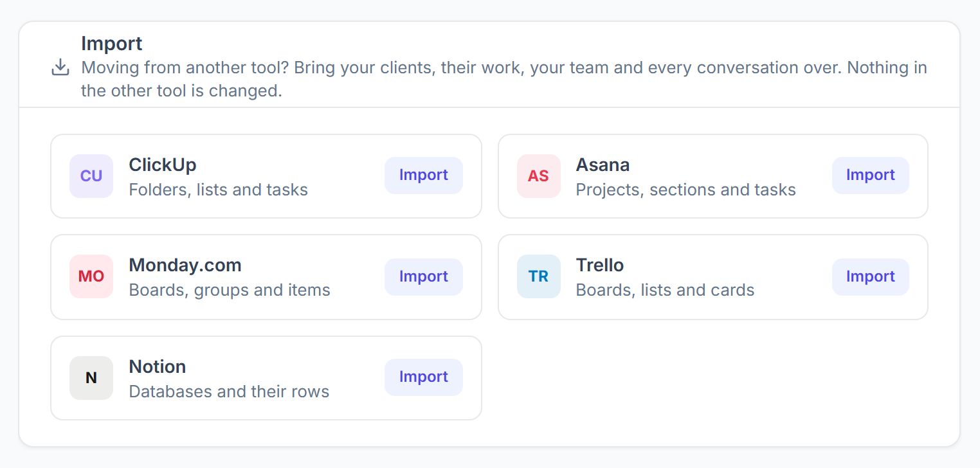The image size is (980, 468).
Task: Click the "Monday.com" card title
Action: 185,265
